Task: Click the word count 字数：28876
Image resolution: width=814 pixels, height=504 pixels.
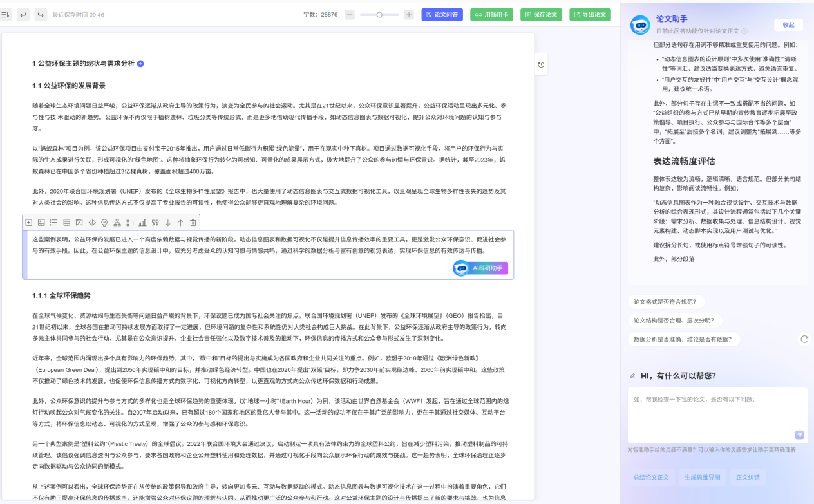Action: (x=321, y=14)
